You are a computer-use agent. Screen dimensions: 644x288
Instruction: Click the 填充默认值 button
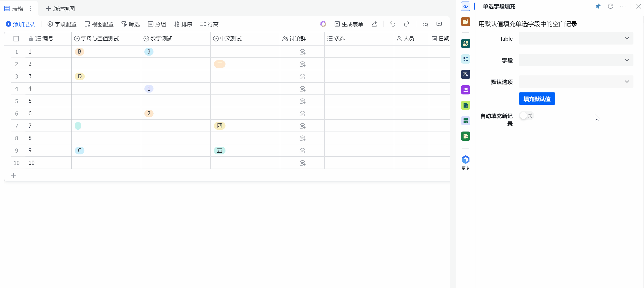tap(537, 99)
